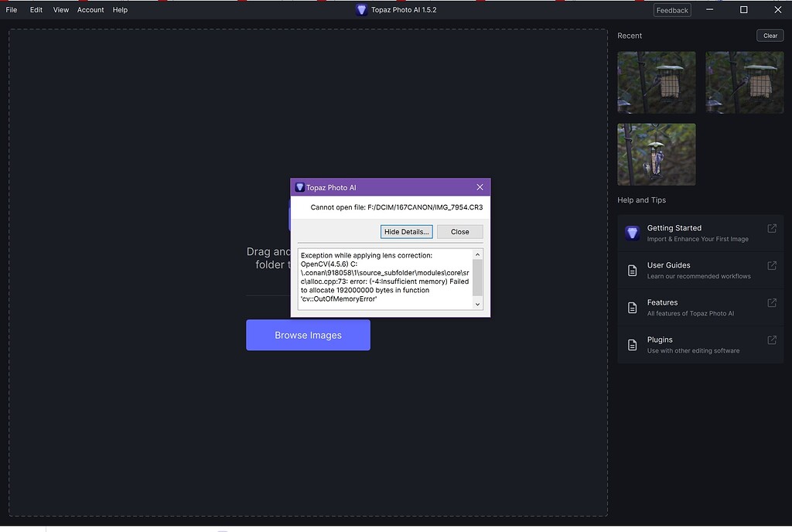Screen dimensions: 792x532
Task: Open the Getting Started help entry
Action: click(700, 234)
